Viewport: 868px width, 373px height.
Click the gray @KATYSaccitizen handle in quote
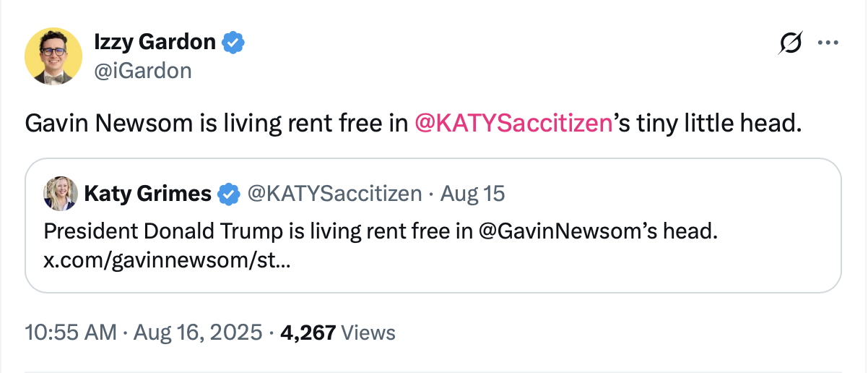click(334, 194)
